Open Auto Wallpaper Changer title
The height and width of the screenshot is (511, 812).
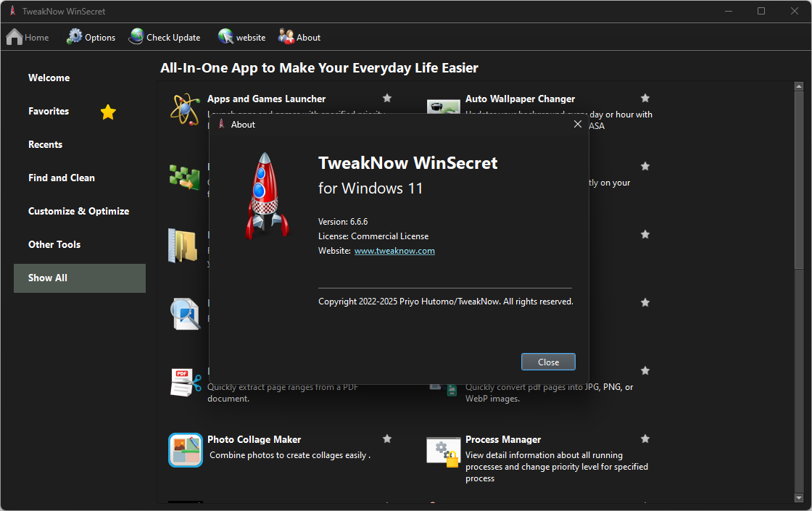tap(520, 99)
